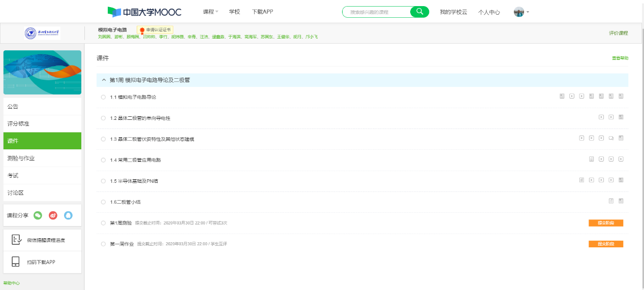Screen dimensions: 644x290
Task: Select the circle beside 第1周测验
Action: (103, 223)
